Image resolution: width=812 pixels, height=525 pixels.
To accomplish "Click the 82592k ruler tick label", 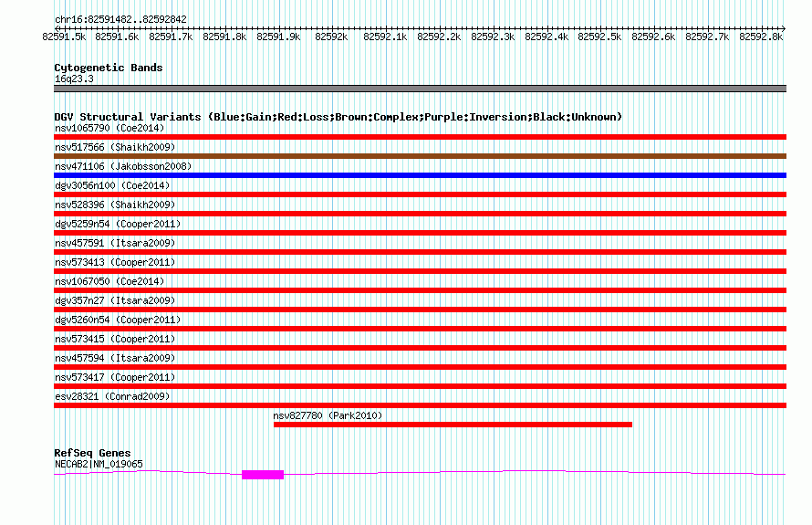I will (331, 37).
